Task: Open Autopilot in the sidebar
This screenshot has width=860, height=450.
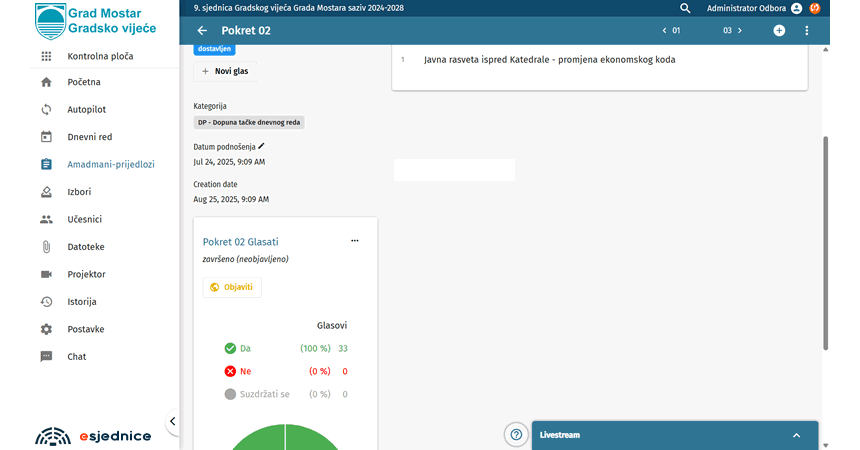Action: [x=86, y=109]
